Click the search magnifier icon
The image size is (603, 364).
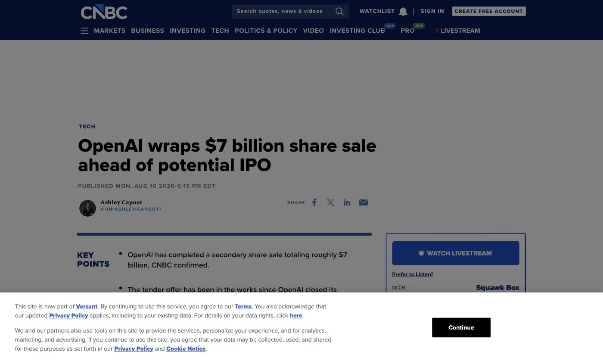pos(339,12)
